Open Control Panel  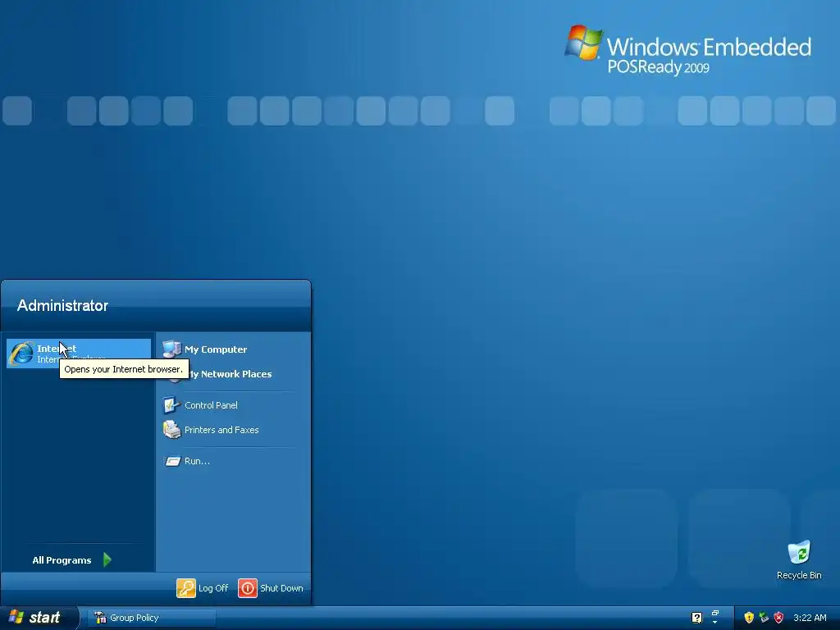[233, 405]
